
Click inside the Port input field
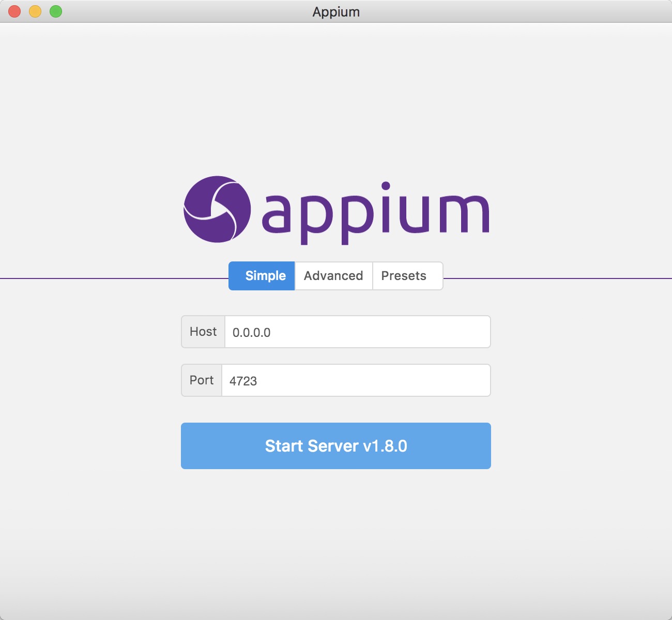coord(356,380)
